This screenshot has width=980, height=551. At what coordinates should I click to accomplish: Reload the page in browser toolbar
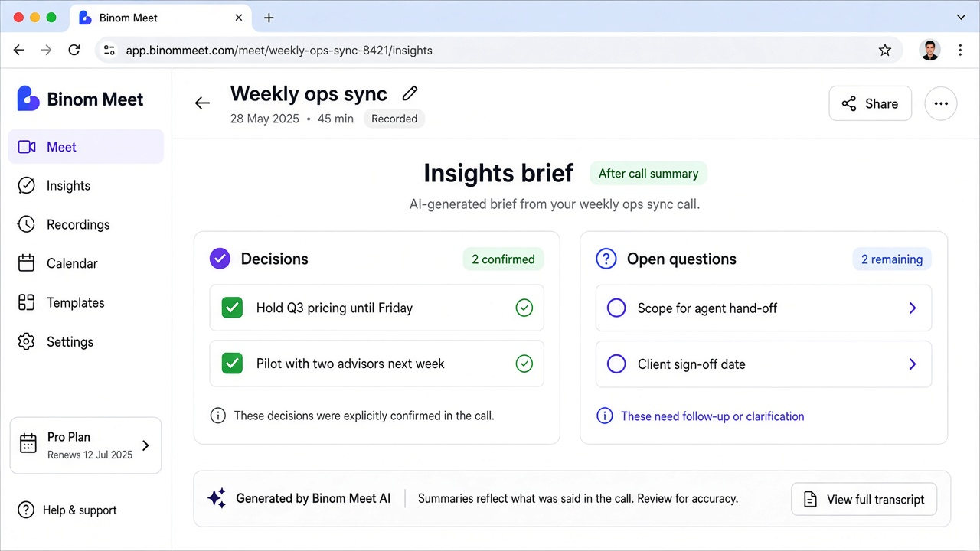pyautogui.click(x=74, y=51)
